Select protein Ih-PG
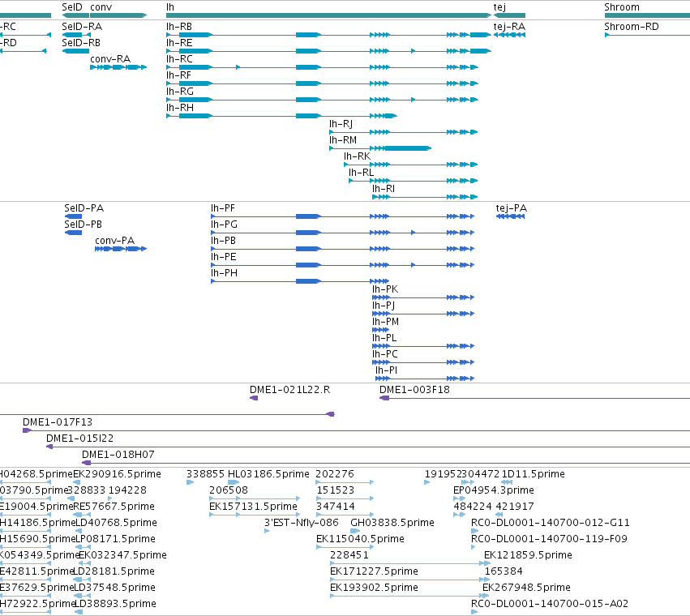 click(x=343, y=233)
